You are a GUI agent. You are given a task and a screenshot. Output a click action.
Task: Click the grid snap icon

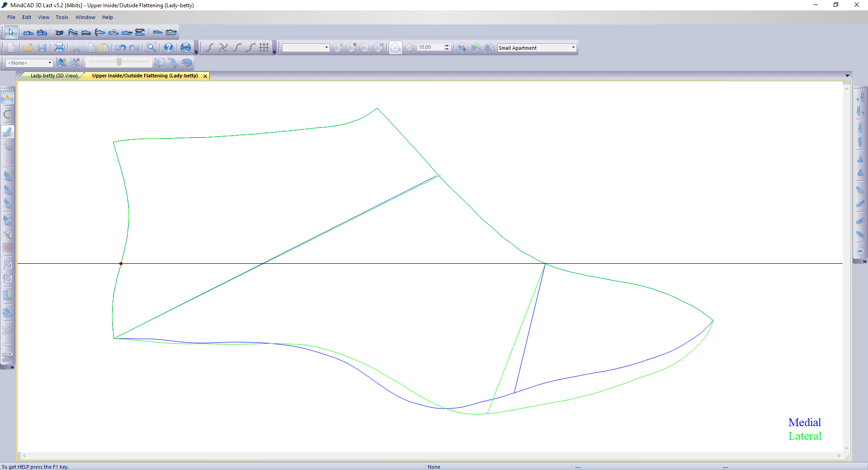[x=264, y=47]
